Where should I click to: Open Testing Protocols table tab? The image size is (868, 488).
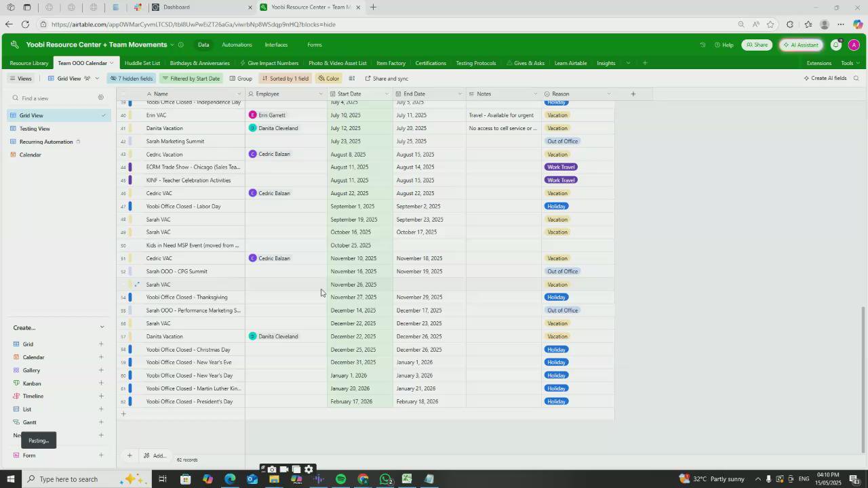[476, 63]
